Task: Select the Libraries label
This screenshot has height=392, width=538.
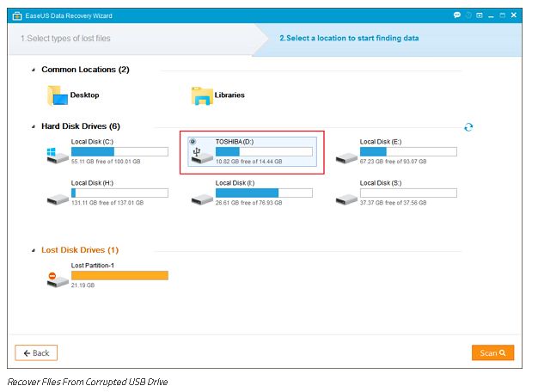Action: [229, 95]
